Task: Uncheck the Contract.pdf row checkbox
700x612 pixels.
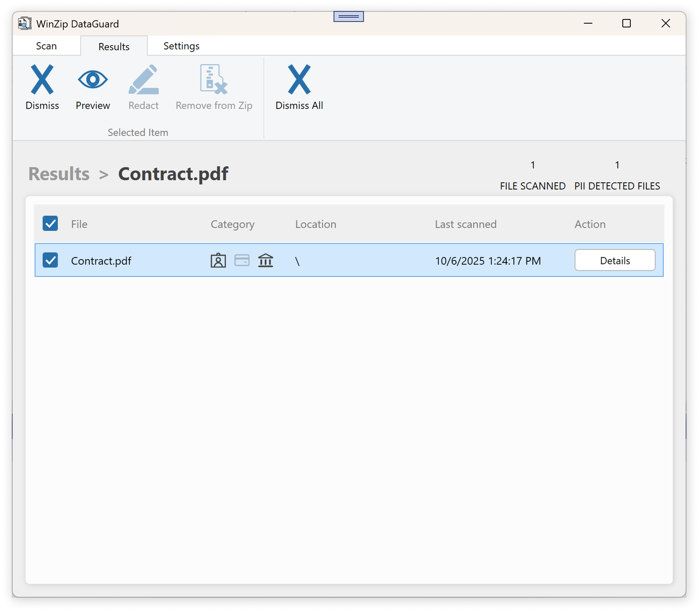Action: pos(50,260)
